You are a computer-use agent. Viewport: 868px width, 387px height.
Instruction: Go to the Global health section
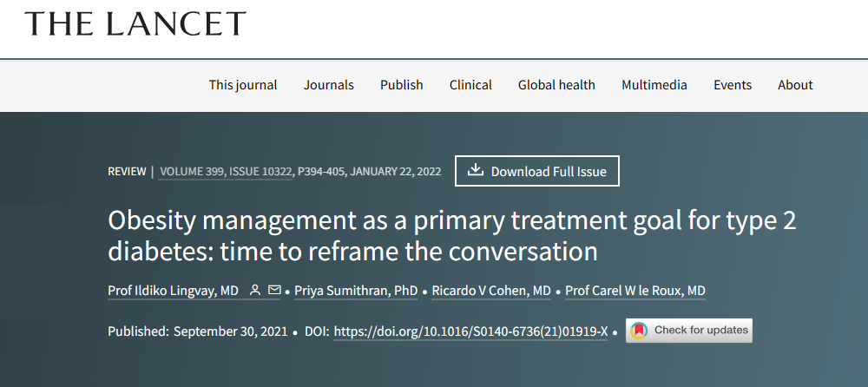tap(556, 85)
